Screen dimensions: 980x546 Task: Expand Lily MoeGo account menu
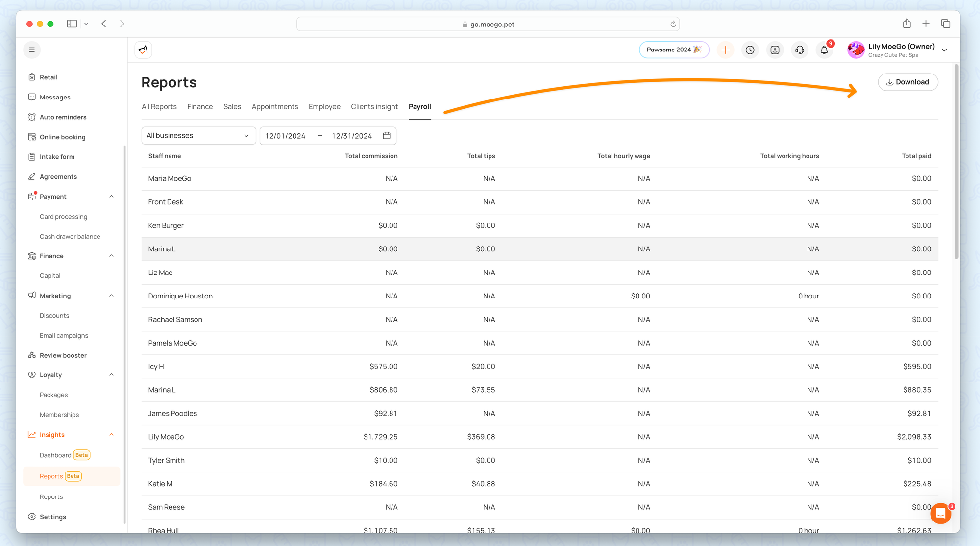click(x=944, y=50)
